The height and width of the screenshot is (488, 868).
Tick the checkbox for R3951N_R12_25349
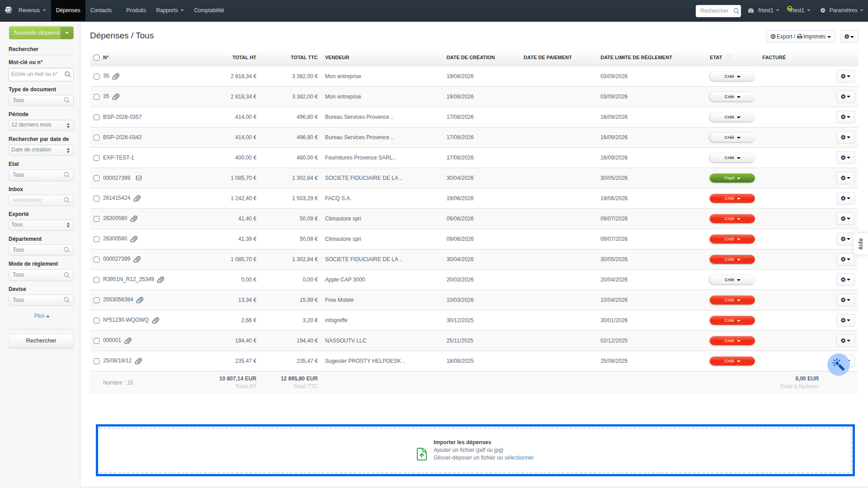[96, 280]
